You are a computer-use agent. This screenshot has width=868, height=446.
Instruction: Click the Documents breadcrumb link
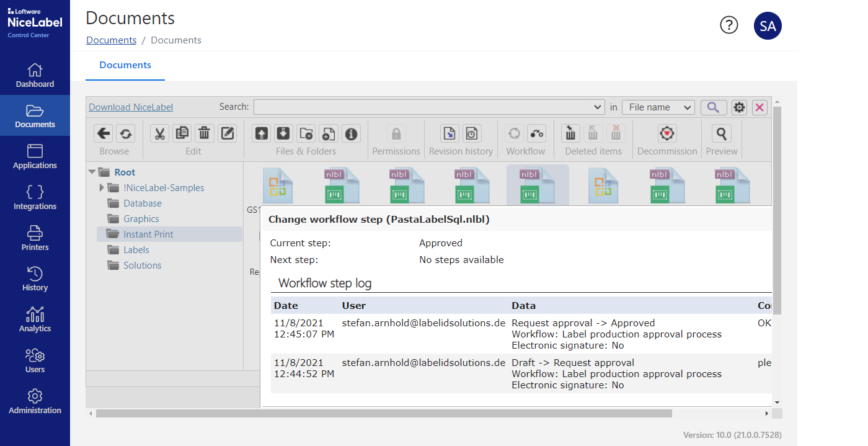(x=111, y=40)
